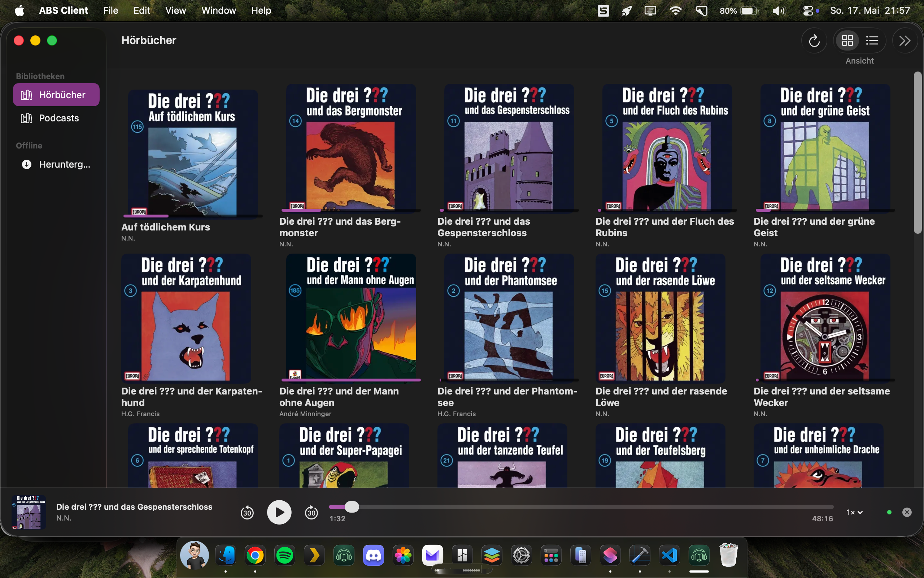Viewport: 924px width, 578px height.
Task: Open the und das Bergmonster cover
Action: point(351,148)
